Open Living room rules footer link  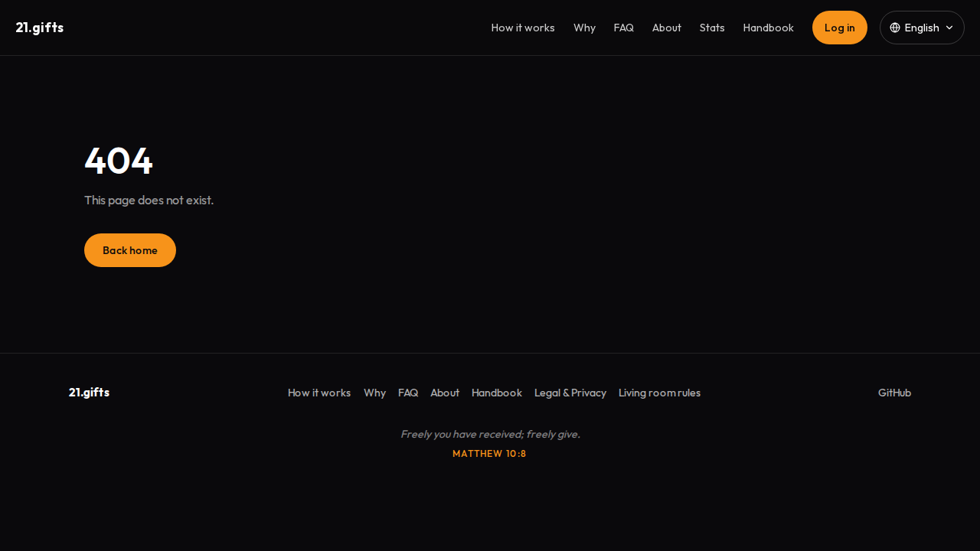coord(659,393)
